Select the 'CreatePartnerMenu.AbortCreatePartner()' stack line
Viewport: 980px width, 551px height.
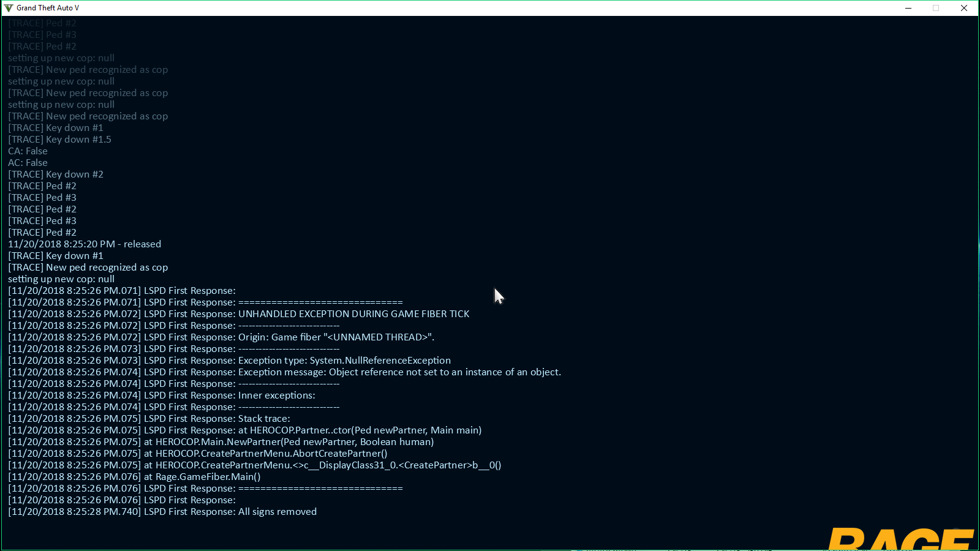point(198,454)
